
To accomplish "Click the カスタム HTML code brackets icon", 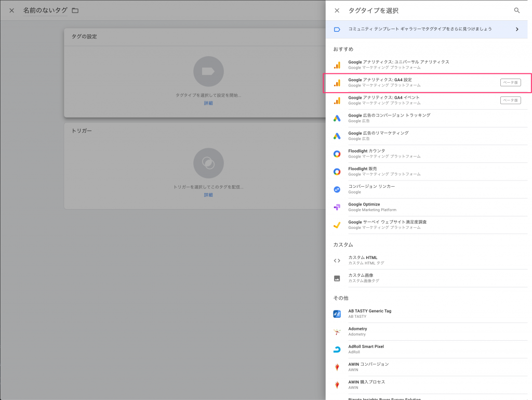I will pyautogui.click(x=337, y=261).
